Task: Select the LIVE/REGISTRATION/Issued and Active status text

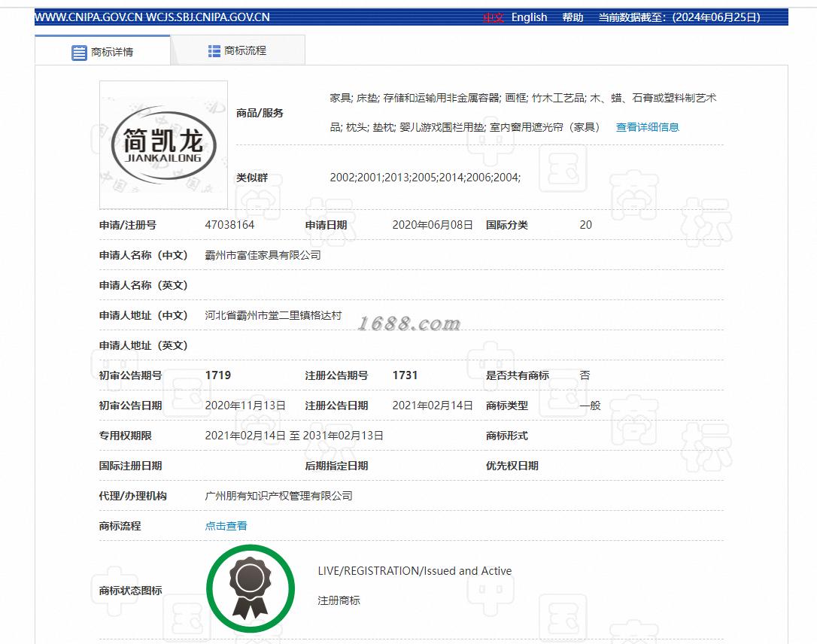Action: click(x=415, y=570)
